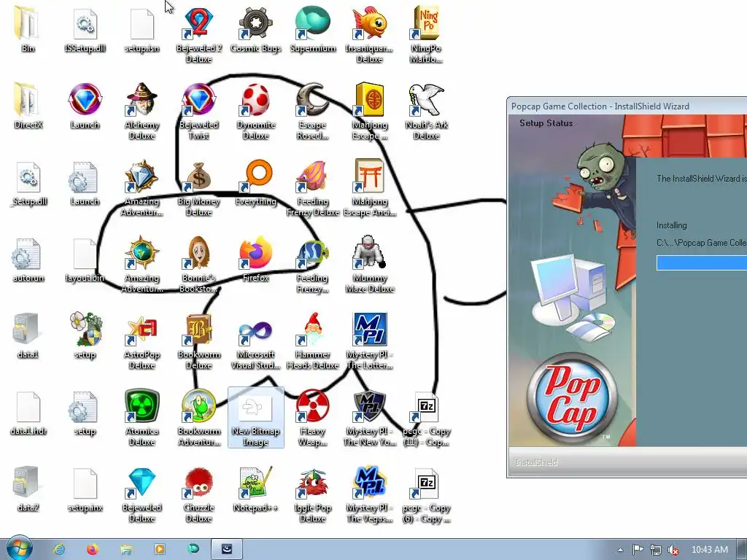
Task: Open the media player taskbar button
Action: (x=160, y=549)
